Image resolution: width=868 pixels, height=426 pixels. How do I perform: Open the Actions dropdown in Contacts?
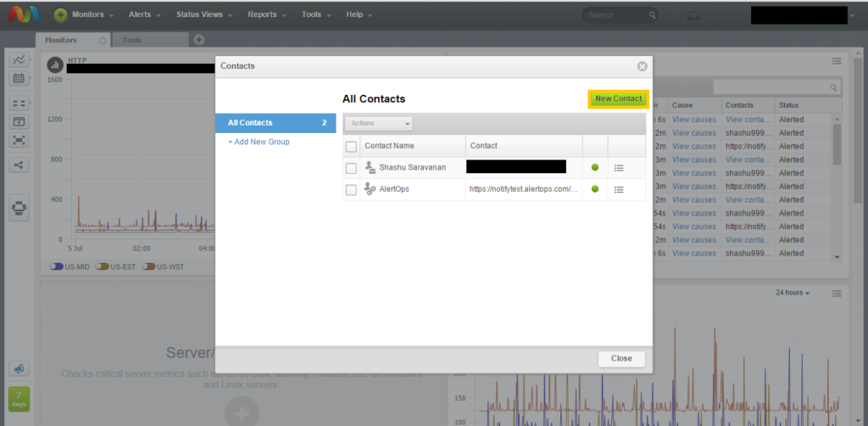coord(379,124)
